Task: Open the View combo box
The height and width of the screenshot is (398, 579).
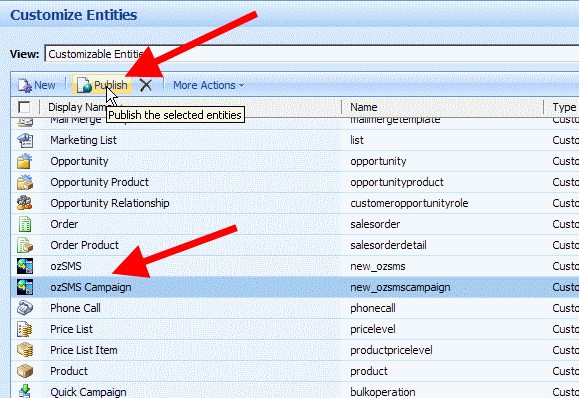Action: (311, 54)
